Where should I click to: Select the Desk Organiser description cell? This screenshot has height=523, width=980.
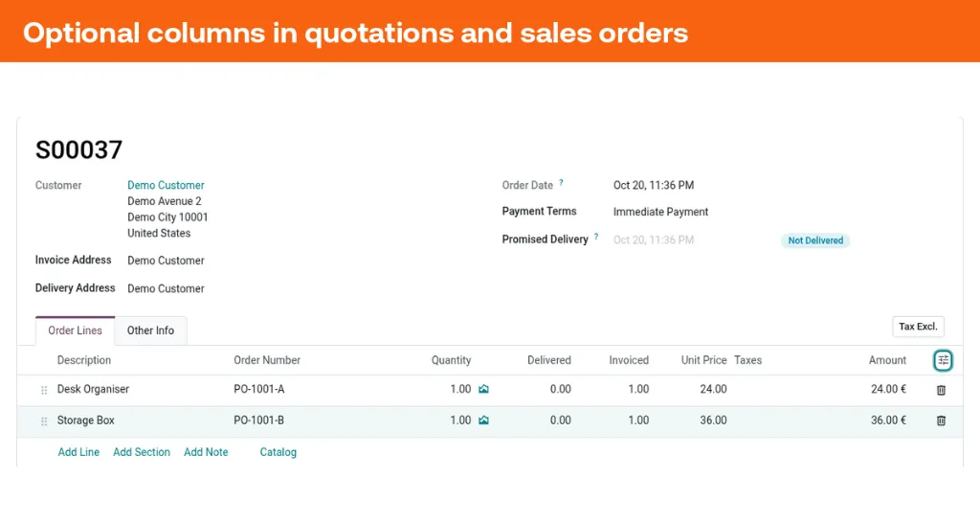(93, 389)
